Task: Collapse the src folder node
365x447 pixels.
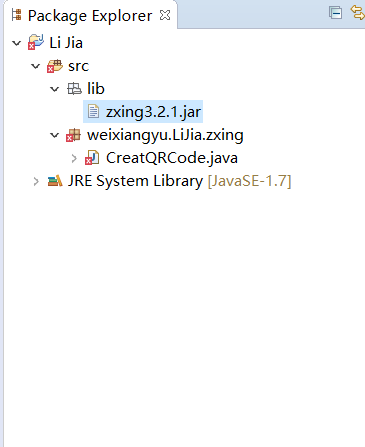Action: [36, 66]
